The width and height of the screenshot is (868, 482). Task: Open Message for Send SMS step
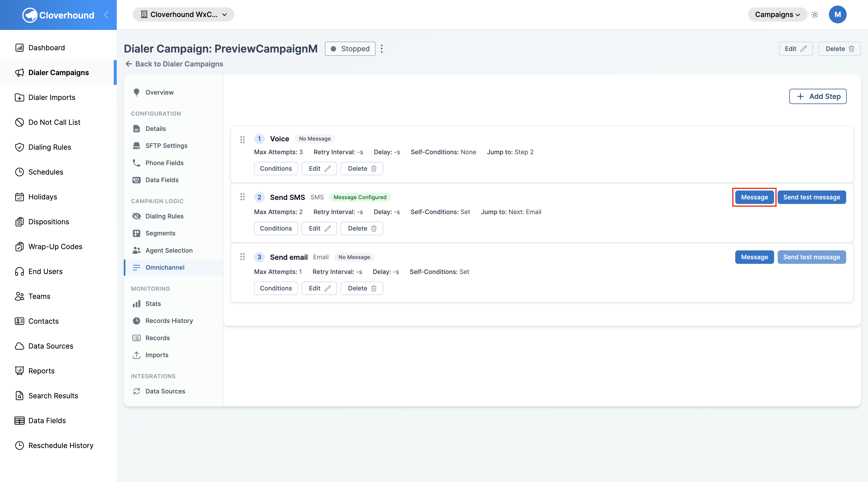[755, 197]
